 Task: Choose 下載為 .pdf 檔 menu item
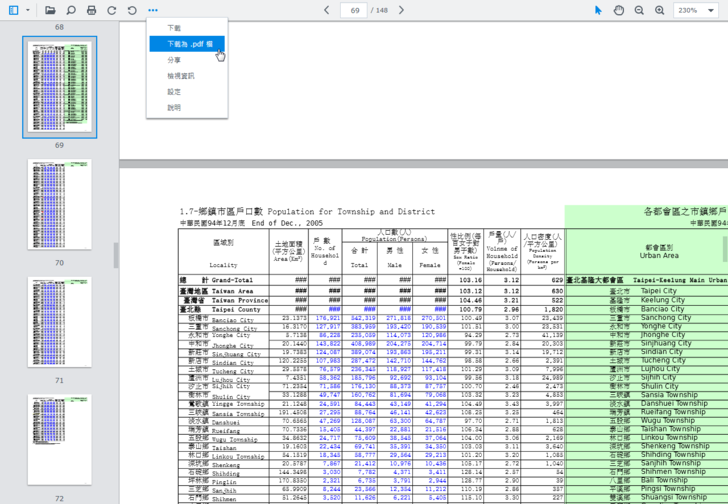[188, 45]
